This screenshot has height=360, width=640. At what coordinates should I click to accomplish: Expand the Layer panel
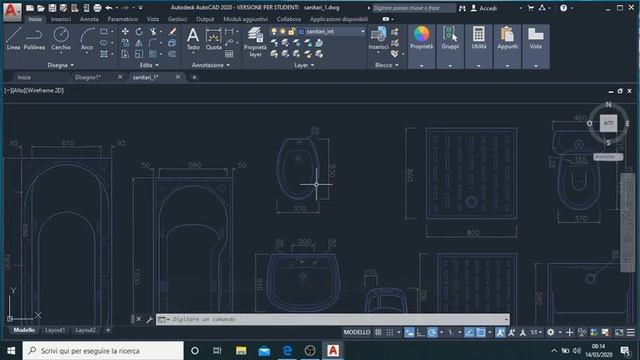304,65
